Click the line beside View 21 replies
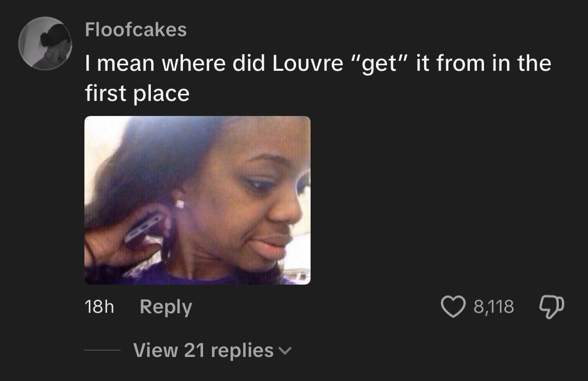The width and height of the screenshot is (588, 381). click(x=103, y=350)
